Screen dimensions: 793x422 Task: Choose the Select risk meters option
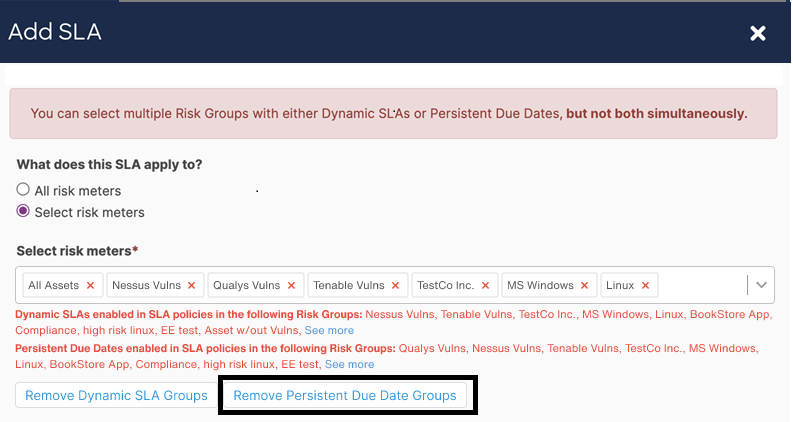[x=23, y=210]
